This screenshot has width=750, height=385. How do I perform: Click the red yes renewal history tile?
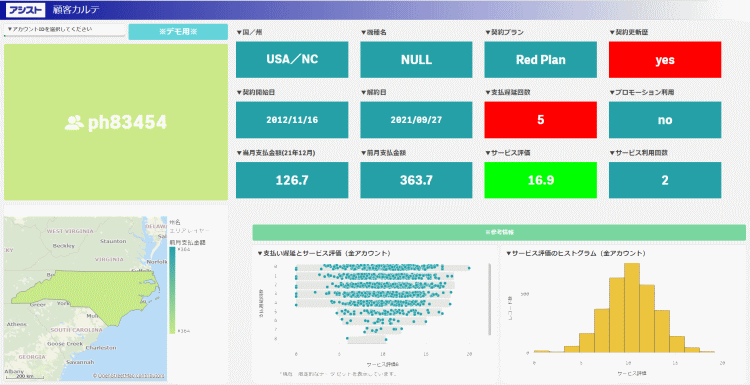(x=665, y=60)
